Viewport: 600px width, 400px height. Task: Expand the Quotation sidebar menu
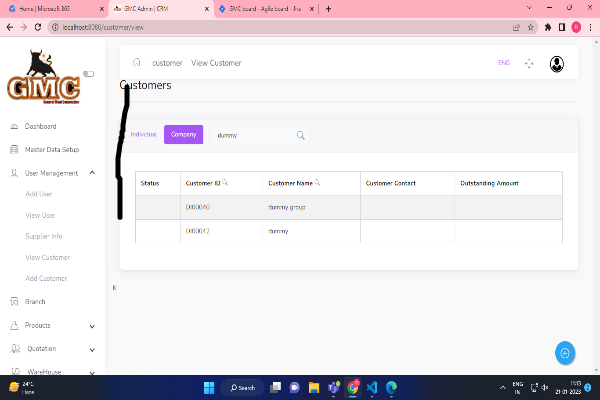pos(92,348)
